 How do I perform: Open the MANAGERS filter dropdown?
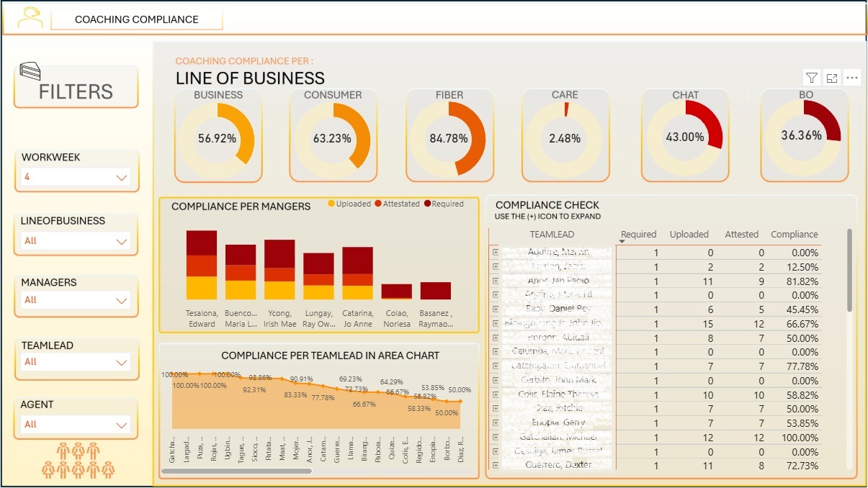[x=76, y=300]
